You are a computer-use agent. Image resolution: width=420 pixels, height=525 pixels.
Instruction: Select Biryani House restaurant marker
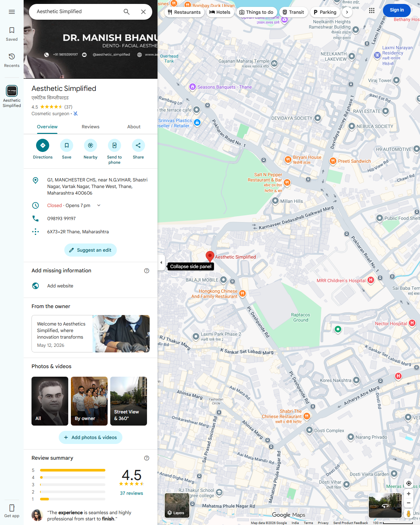point(288,160)
